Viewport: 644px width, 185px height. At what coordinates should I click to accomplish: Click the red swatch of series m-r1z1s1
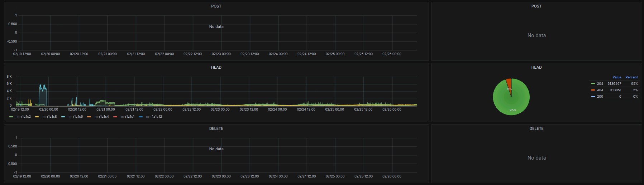[x=115, y=117]
